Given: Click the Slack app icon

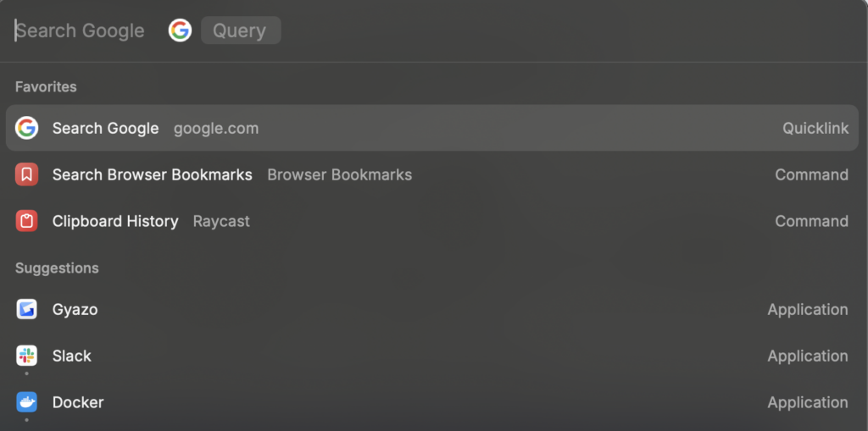Looking at the screenshot, I should [x=27, y=356].
